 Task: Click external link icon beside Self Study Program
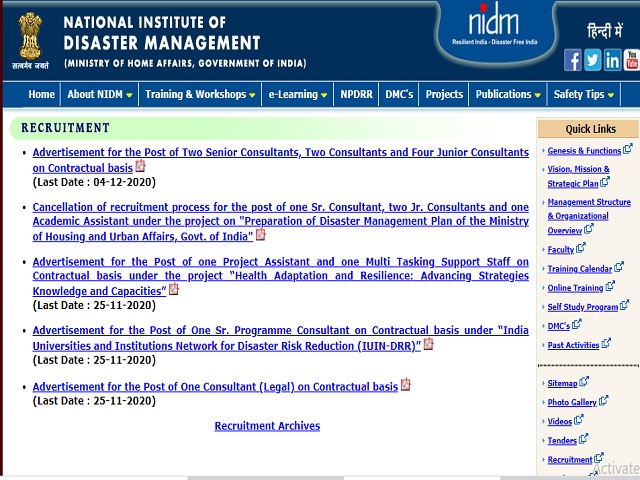[624, 305]
